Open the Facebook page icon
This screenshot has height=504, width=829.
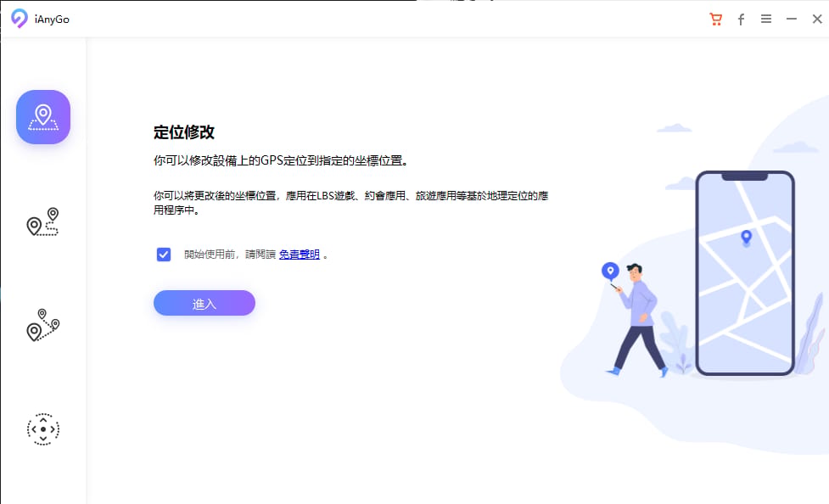coord(742,20)
